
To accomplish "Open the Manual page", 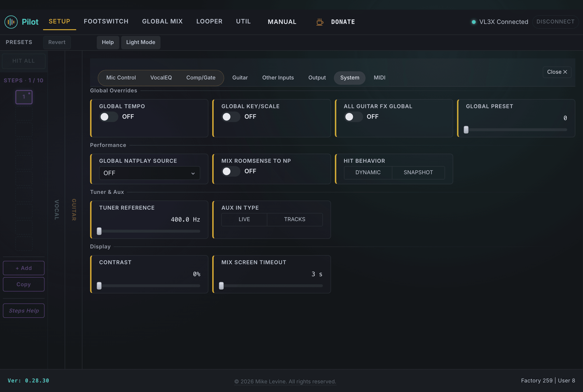I will pos(282,22).
